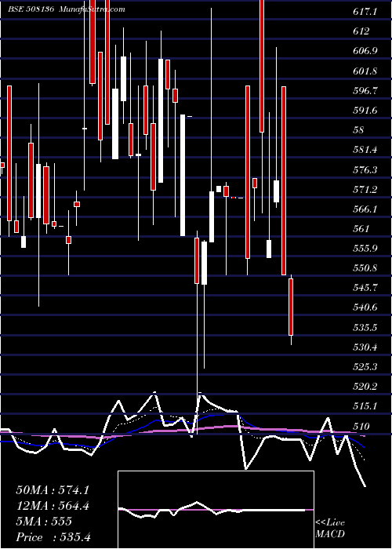The width and height of the screenshot is (392, 549).
Task: Click the 617.1 price axis label
Action: [365, 12]
